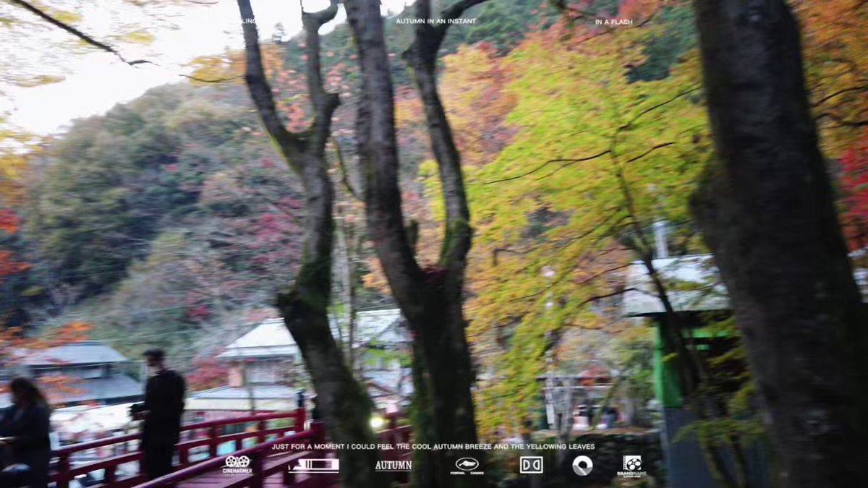
Task: Click the striped bar logo beside Cinematimer
Action: [313, 465]
